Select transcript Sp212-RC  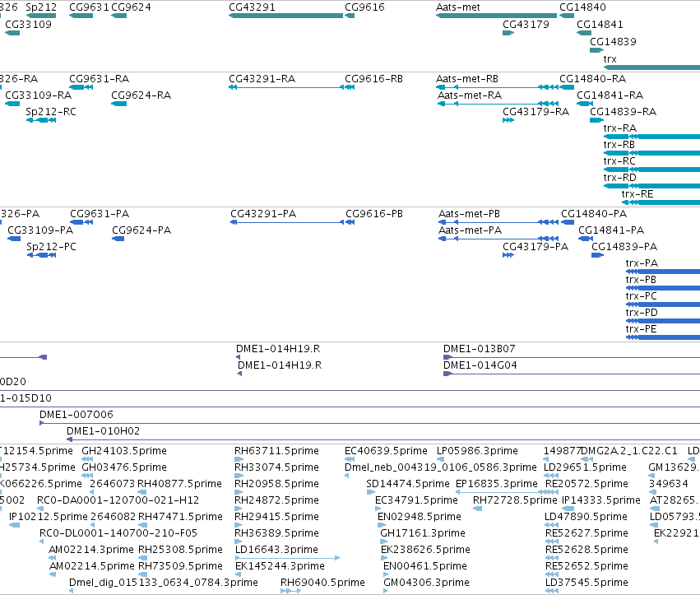coord(50,112)
